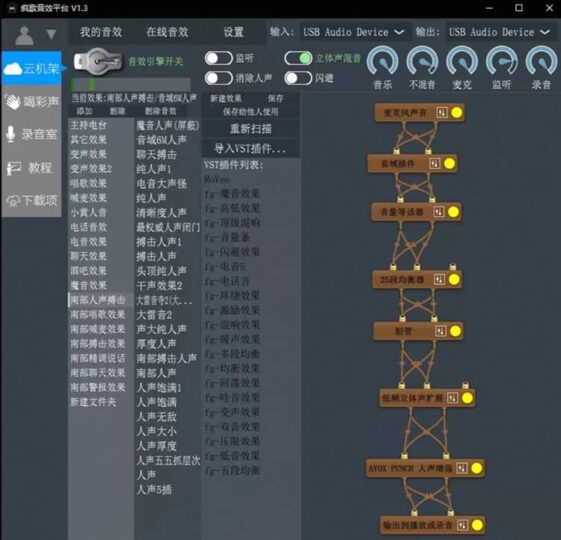Open settings of 25段均衡器 node
The image size is (561, 540).
(x=439, y=279)
